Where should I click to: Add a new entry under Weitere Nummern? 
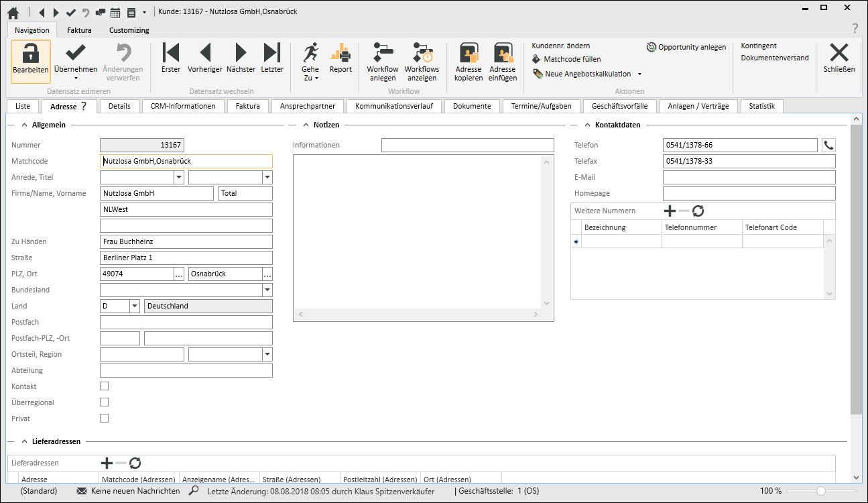669,211
